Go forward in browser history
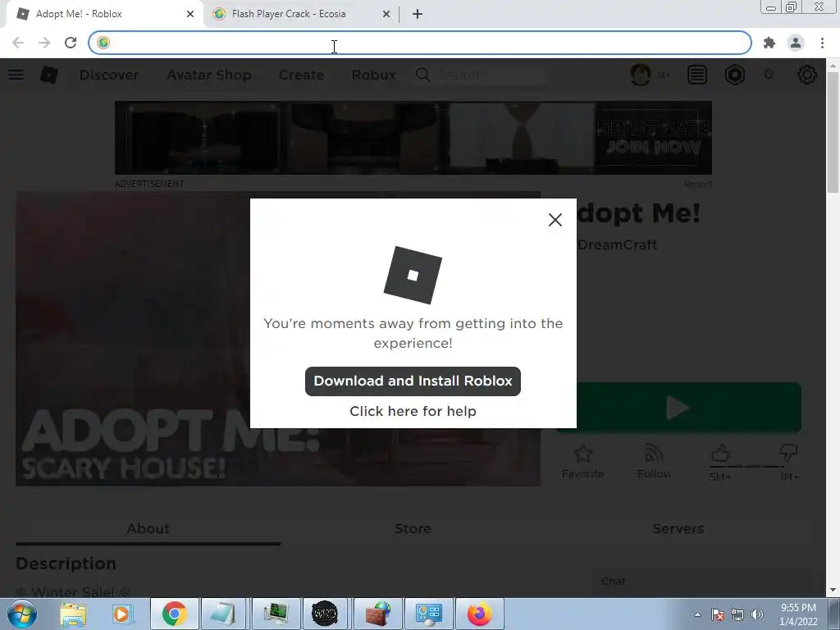840x630 pixels. 44,43
